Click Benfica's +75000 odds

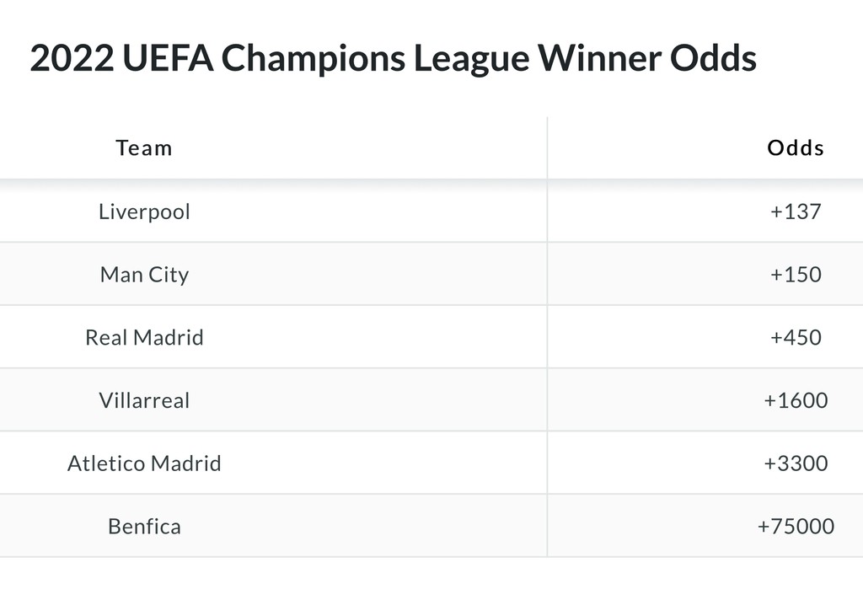coord(795,527)
